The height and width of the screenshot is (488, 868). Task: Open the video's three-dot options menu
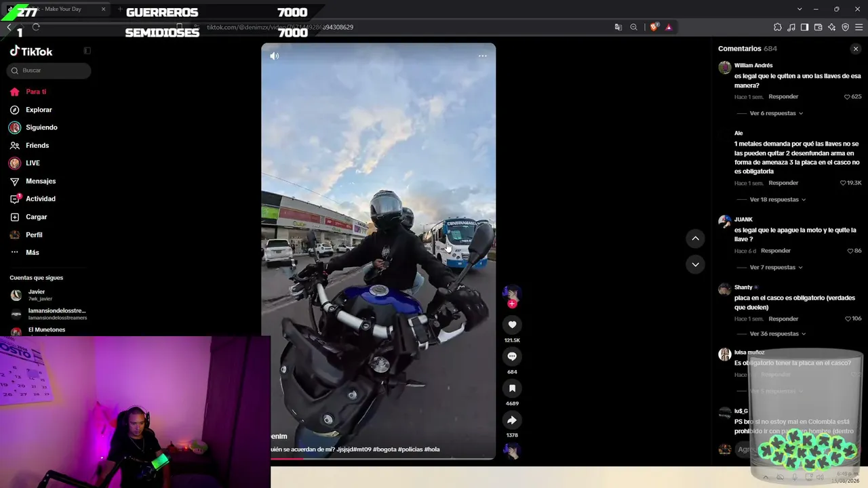[482, 56]
